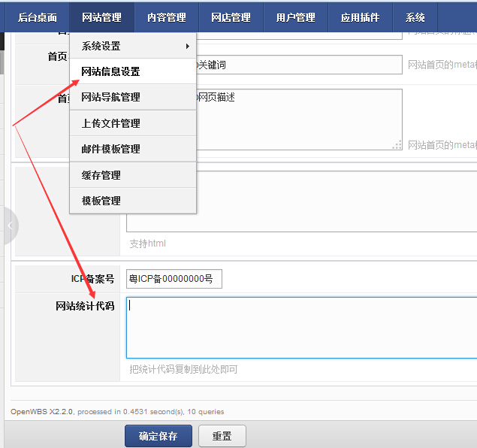Focus the 网站统计代码 textarea
Image resolution: width=477 pixels, height=448 pixels.
[x=301, y=328]
